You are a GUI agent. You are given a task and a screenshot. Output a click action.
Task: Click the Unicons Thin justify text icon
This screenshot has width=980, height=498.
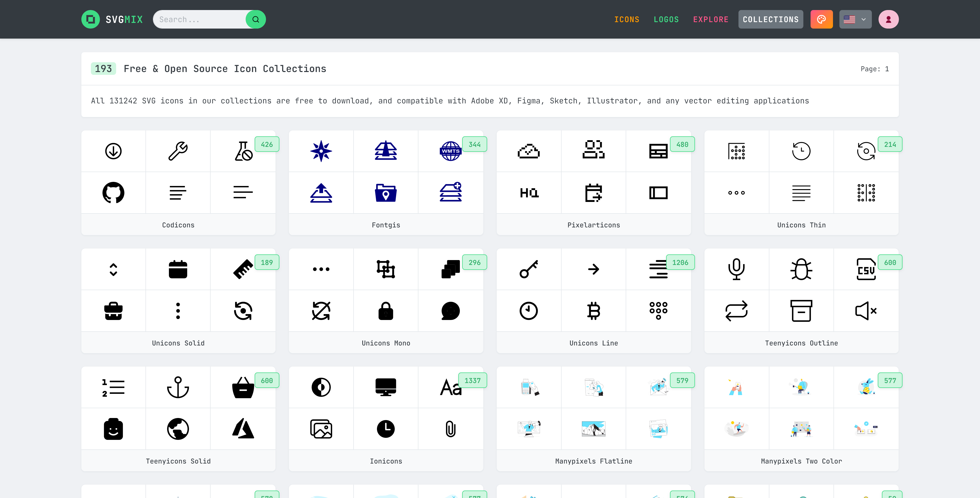802,193
